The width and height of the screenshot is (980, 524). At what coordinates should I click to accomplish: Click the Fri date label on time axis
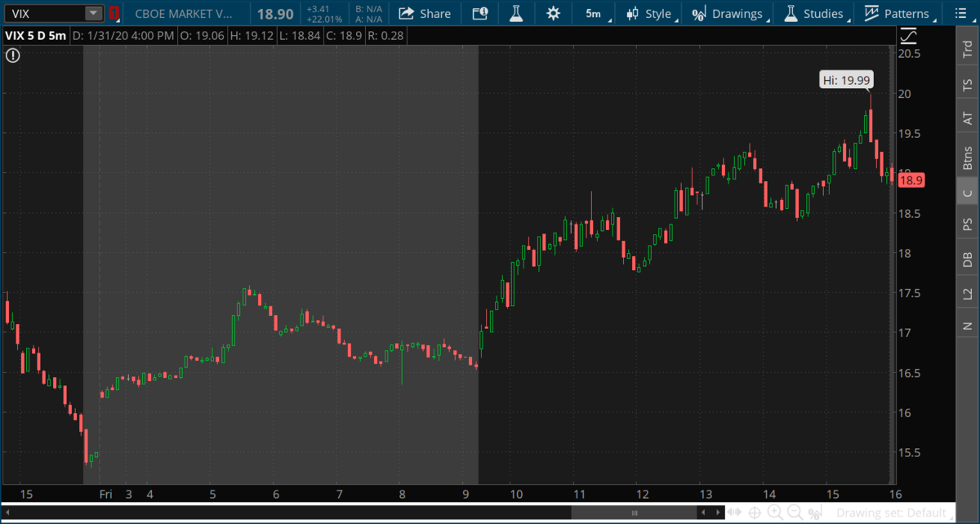coord(105,494)
